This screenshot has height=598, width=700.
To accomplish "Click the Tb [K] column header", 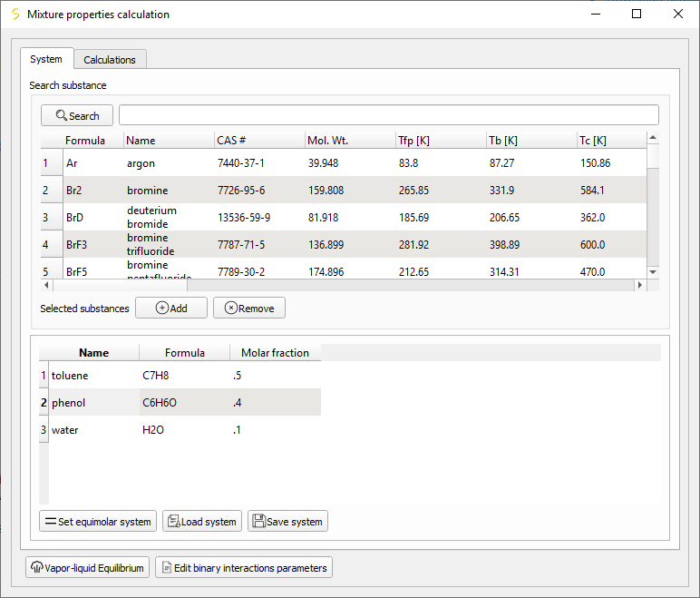I will [x=531, y=141].
